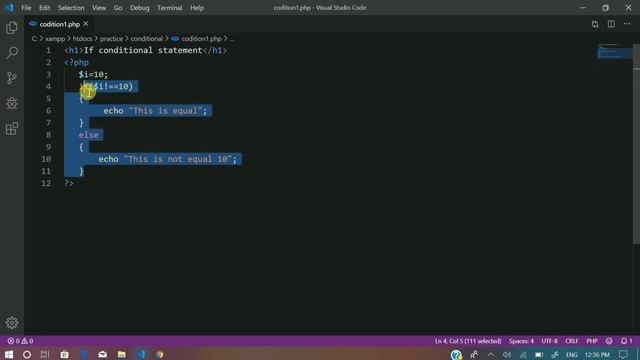This screenshot has width=640, height=360.
Task: Click the "This is not equal 10" string
Action: click(x=178, y=159)
